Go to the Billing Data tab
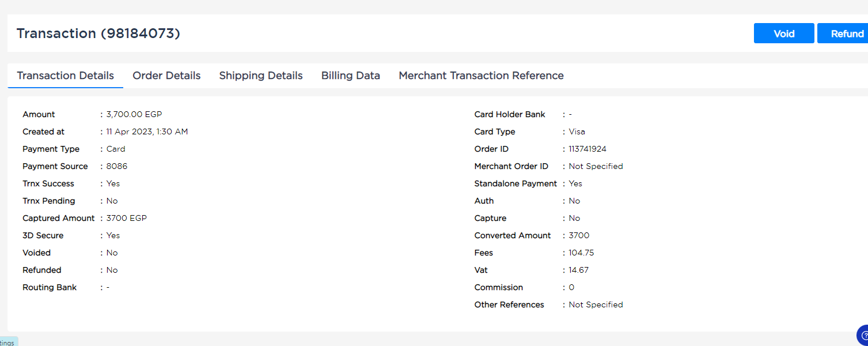The height and width of the screenshot is (346, 868). 351,76
